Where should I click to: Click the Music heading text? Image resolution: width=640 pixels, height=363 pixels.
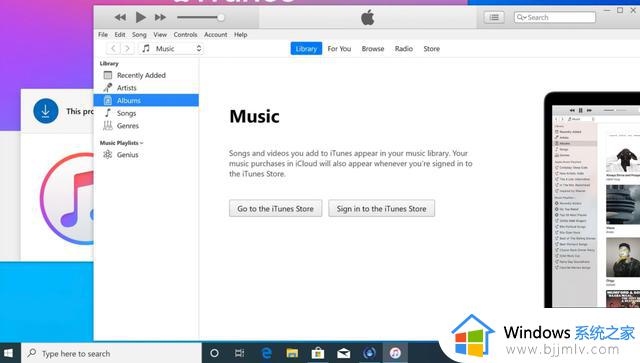(x=254, y=116)
